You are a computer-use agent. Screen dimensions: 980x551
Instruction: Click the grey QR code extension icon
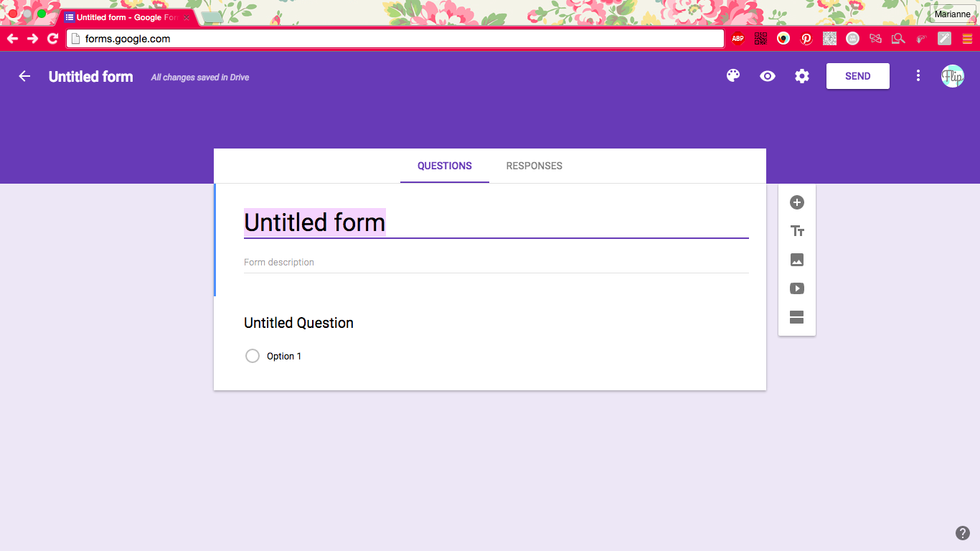829,39
